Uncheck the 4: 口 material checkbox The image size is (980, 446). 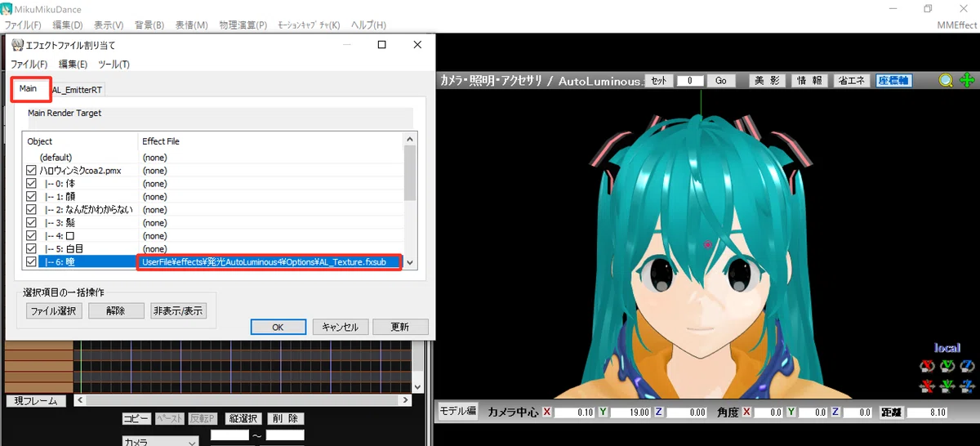32,236
